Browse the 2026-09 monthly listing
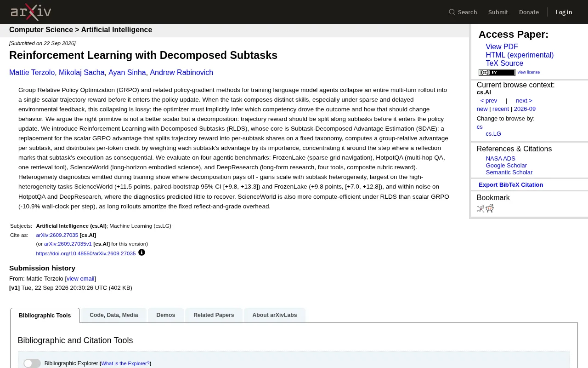Screen dimensions: 588x368 (525, 109)
